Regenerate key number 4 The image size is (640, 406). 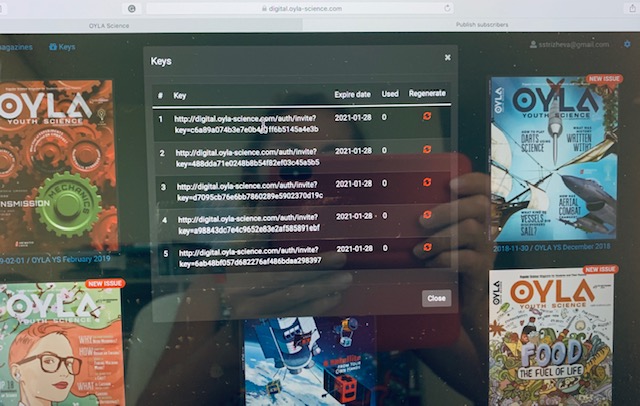tap(427, 215)
